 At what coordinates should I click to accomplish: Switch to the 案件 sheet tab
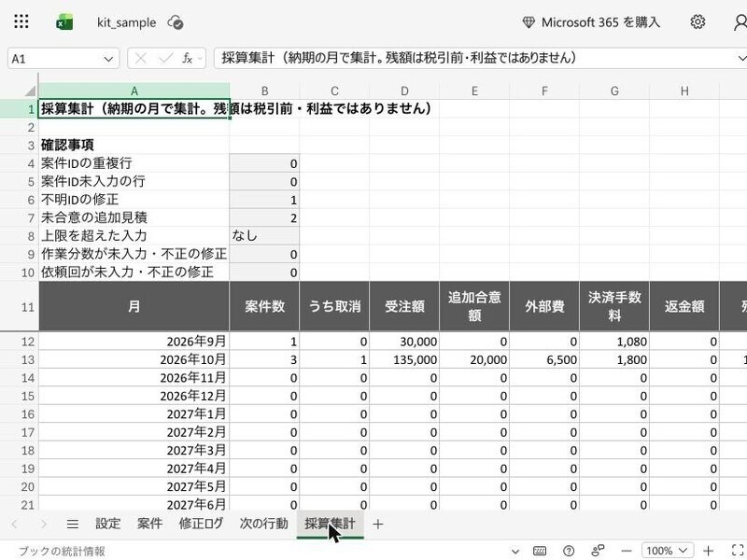click(149, 524)
